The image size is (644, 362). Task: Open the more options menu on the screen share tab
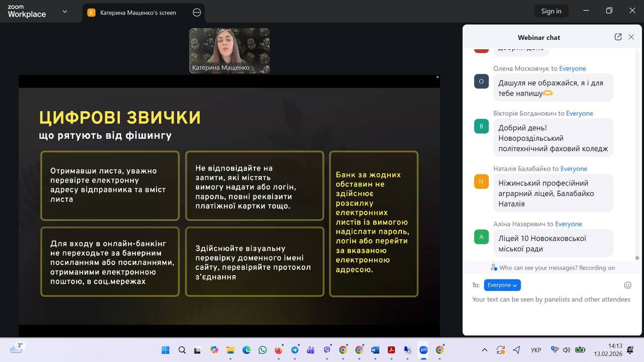click(x=196, y=12)
